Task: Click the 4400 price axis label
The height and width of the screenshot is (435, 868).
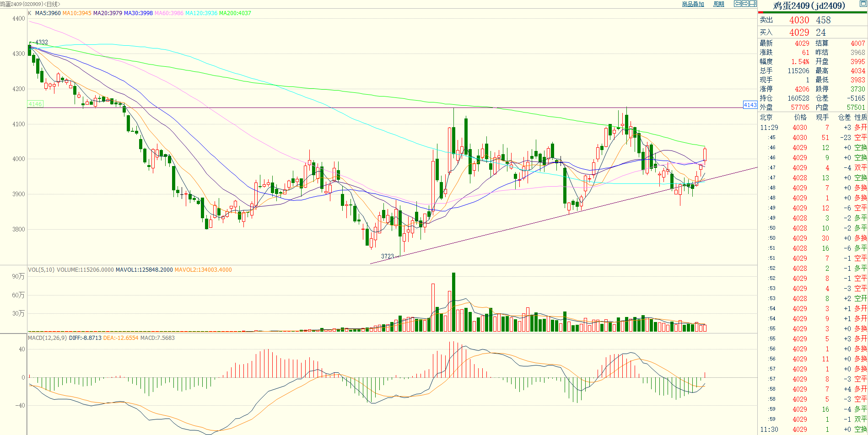Action: (19, 19)
